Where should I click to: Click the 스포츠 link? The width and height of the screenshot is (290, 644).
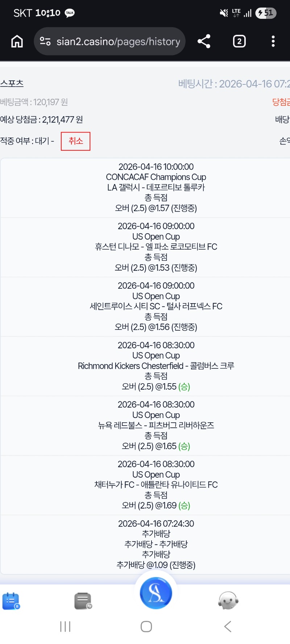point(12,83)
